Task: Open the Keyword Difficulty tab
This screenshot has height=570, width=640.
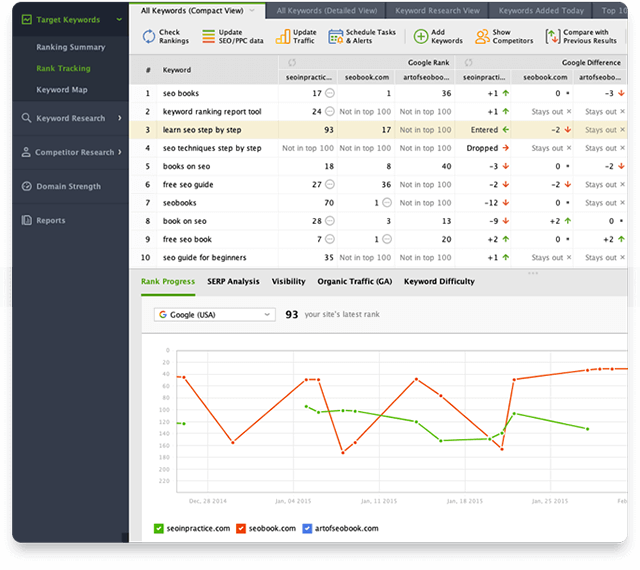Action: tap(439, 281)
